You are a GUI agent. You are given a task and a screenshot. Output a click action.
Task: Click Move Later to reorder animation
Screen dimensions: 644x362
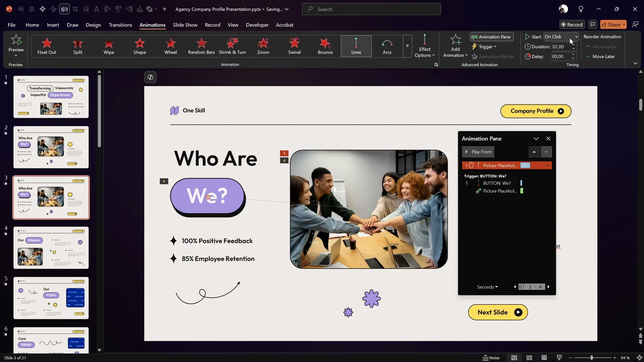(600, 57)
